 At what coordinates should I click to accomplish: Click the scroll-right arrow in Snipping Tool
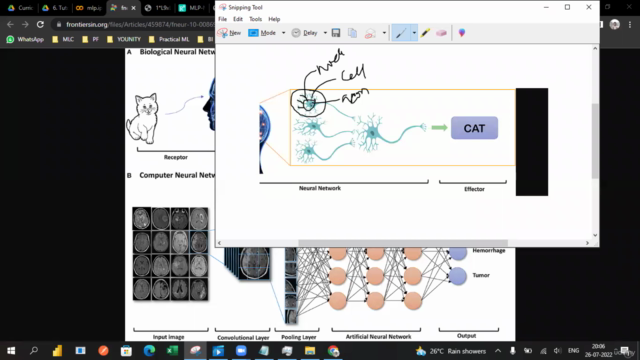(x=587, y=243)
